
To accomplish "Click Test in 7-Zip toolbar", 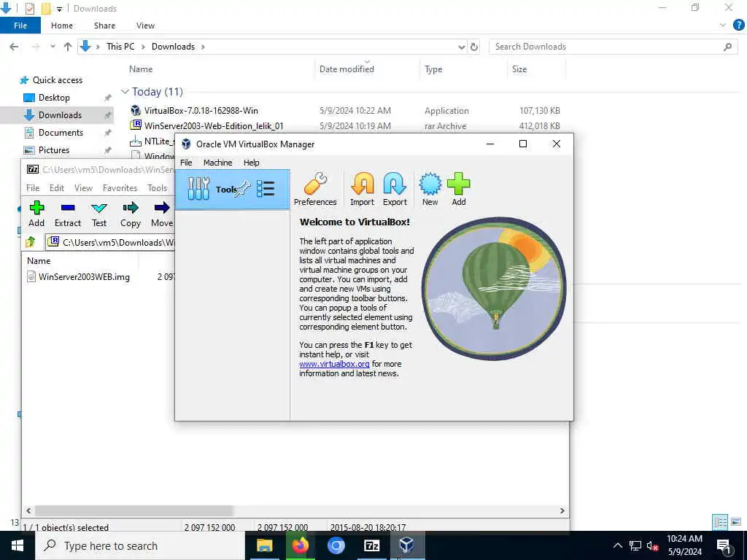I will (x=99, y=214).
